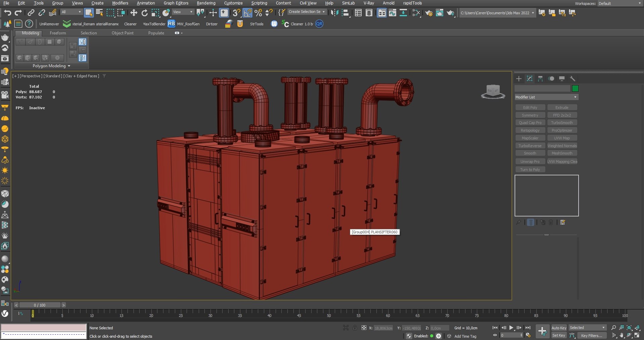Activate the Rotate tool
644x340 pixels.
[x=144, y=13]
